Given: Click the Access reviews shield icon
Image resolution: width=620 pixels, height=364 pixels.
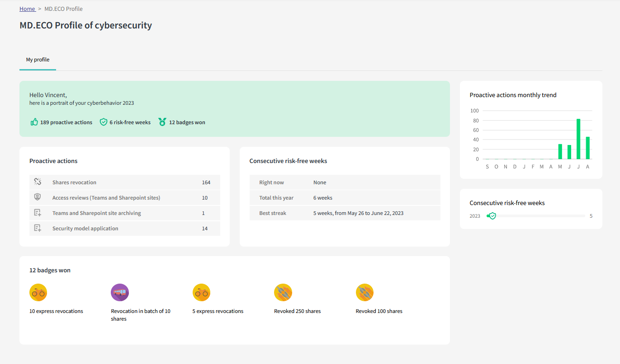Looking at the screenshot, I should click(38, 197).
